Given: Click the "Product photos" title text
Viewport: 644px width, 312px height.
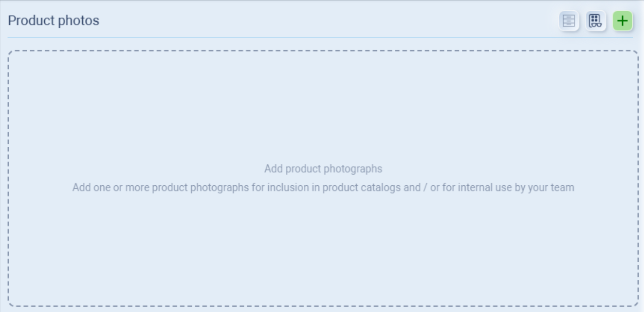Looking at the screenshot, I should click(54, 20).
